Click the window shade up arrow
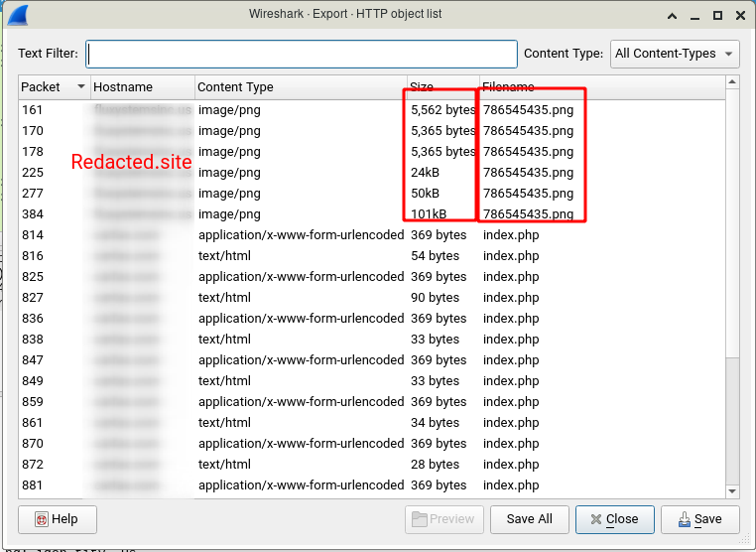 click(672, 16)
